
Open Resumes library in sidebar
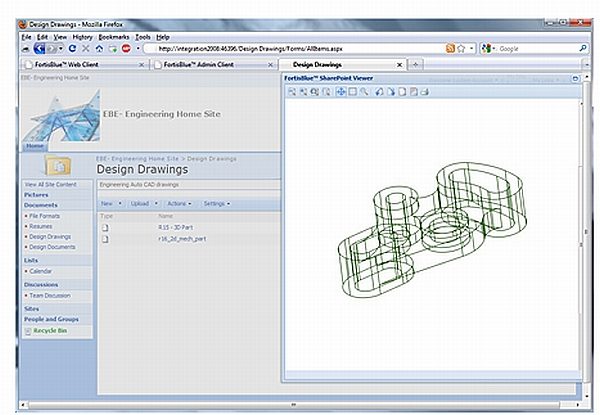[x=41, y=226]
